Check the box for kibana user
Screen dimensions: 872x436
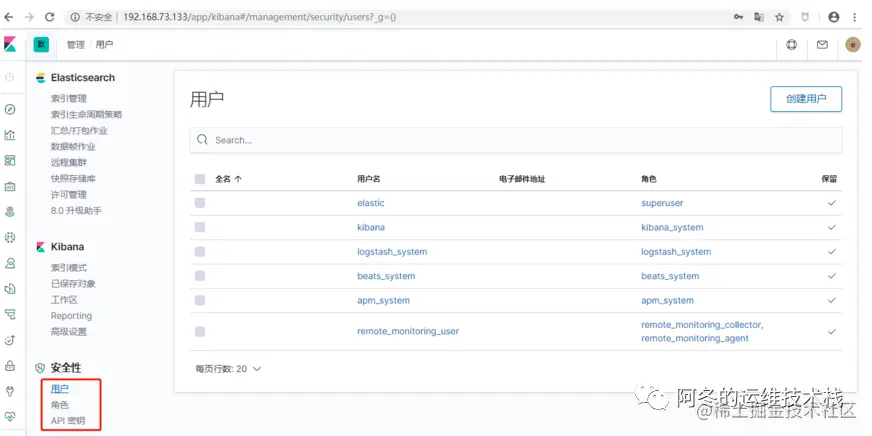pos(200,227)
